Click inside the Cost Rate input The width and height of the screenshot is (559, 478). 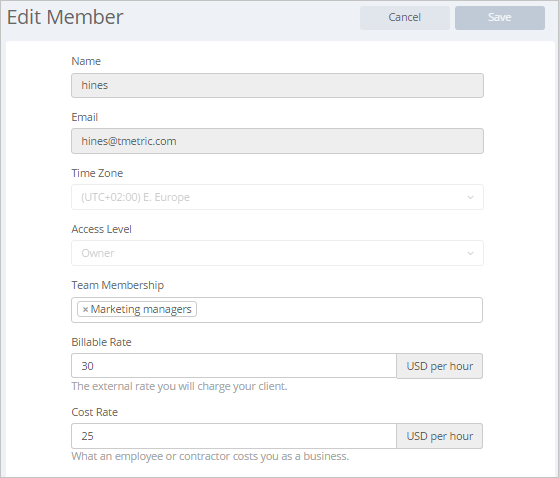tap(234, 436)
